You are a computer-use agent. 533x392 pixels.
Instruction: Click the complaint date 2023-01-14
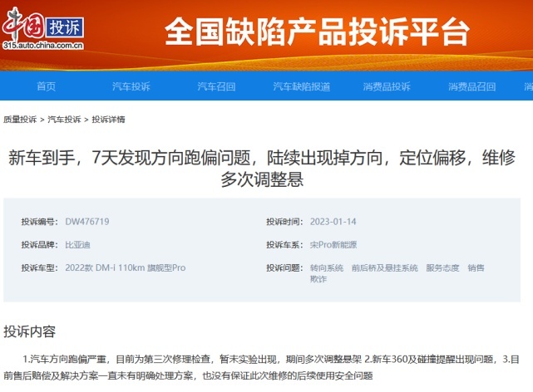click(333, 222)
